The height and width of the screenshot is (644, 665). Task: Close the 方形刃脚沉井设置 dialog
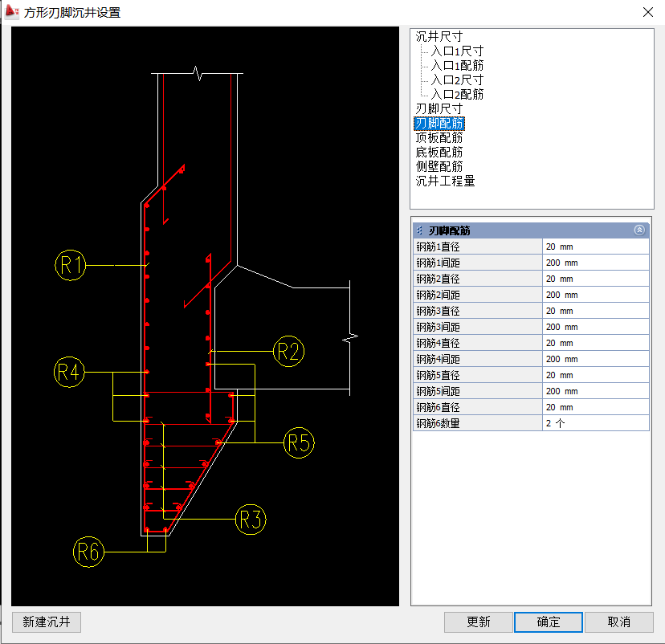point(647,11)
